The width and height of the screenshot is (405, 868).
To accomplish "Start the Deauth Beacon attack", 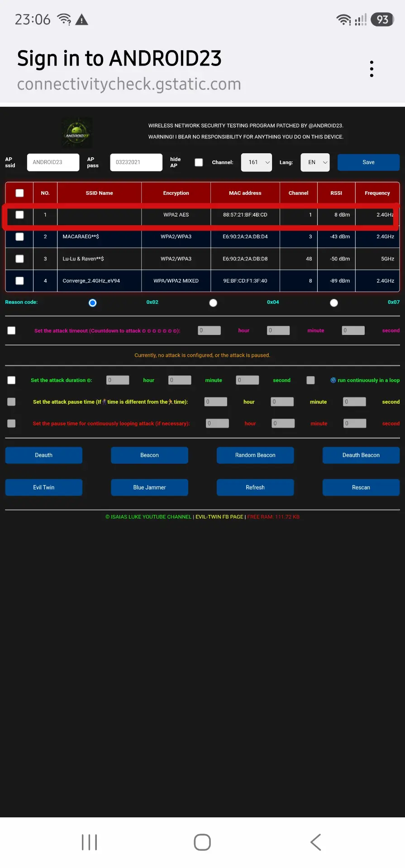I will [x=361, y=455].
